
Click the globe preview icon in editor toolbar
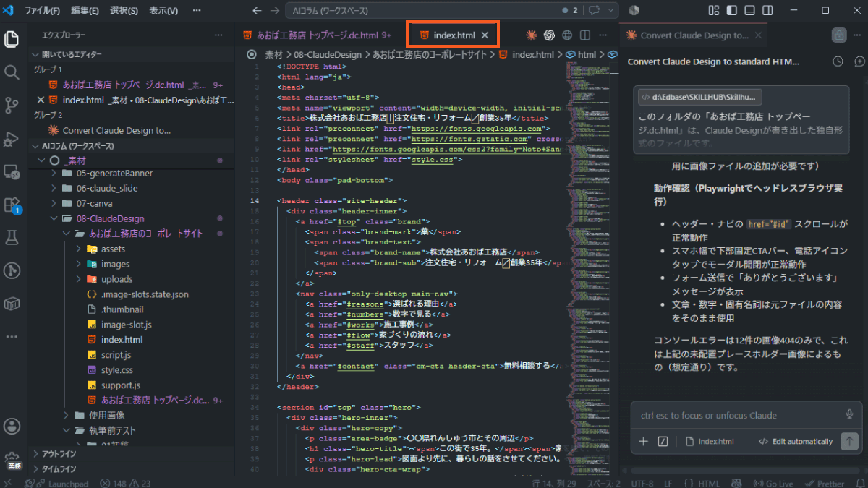pyautogui.click(x=567, y=35)
